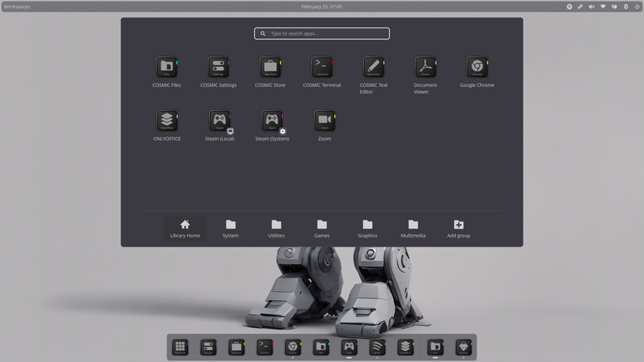Open the COSMIC Store app
Image resolution: width=644 pixels, height=362 pixels.
click(270, 72)
